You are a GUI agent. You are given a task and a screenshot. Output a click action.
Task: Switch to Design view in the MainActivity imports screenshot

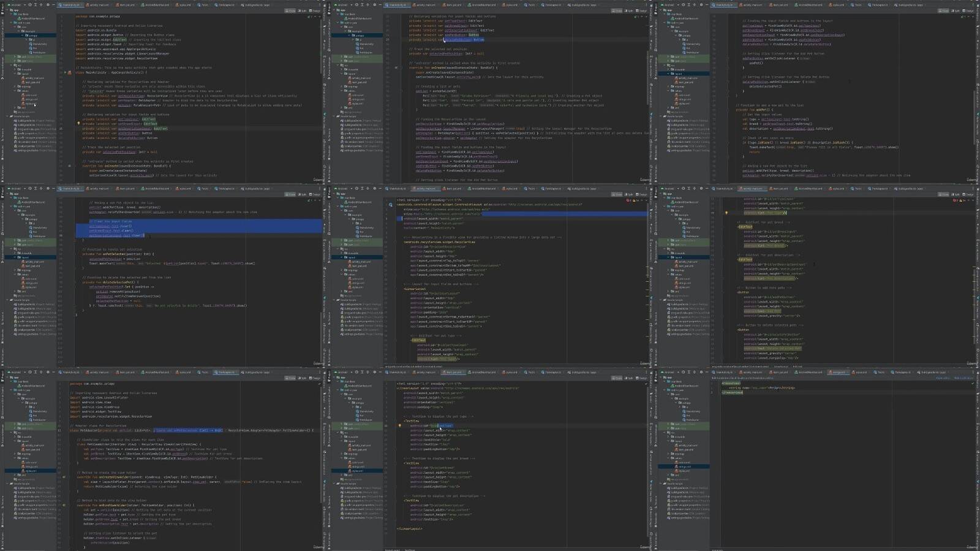315,10
